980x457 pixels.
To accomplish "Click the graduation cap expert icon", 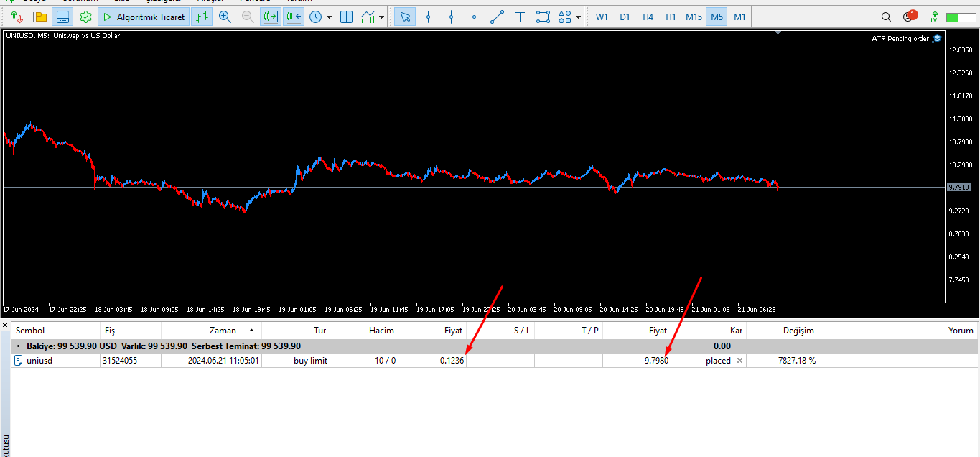I will pos(936,39).
